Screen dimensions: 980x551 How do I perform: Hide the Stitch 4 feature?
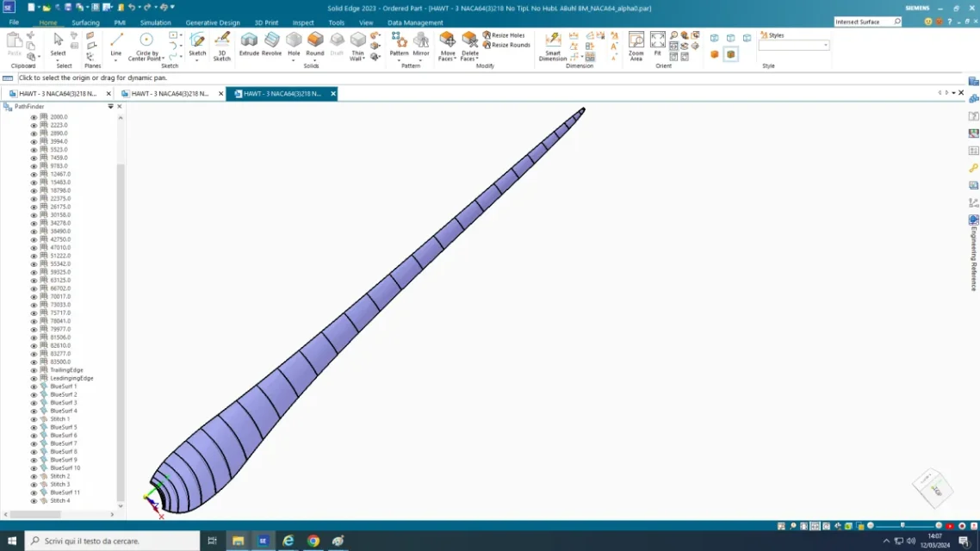(33, 500)
